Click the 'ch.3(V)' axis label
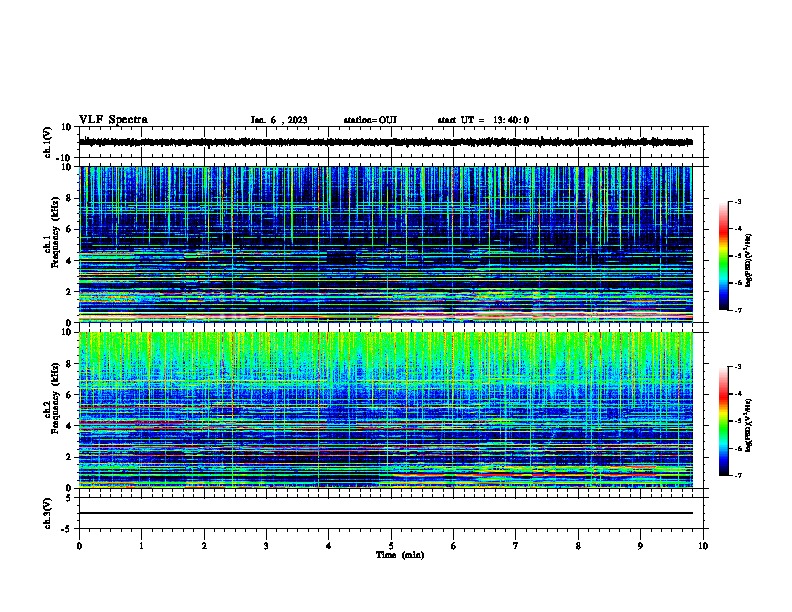Image resolution: width=792 pixels, height=612 pixels. (x=47, y=513)
